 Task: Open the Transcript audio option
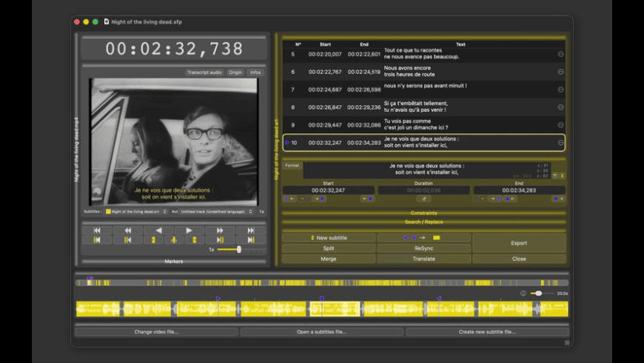204,73
